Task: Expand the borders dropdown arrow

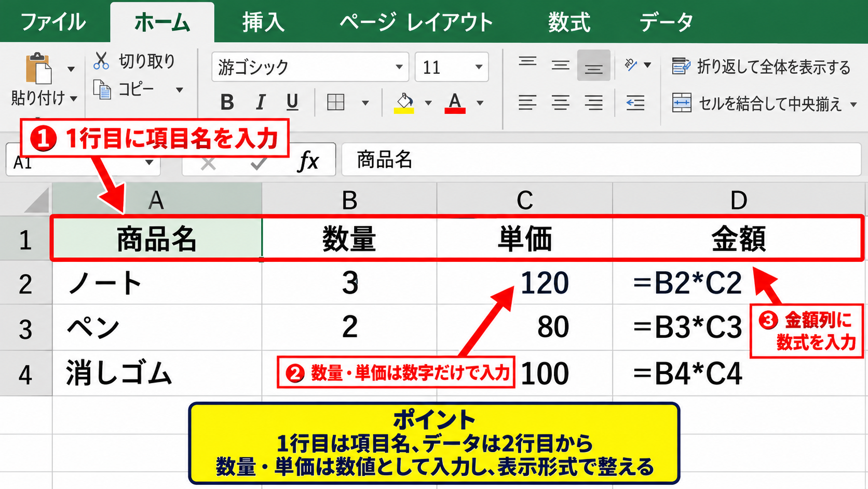Action: [365, 103]
